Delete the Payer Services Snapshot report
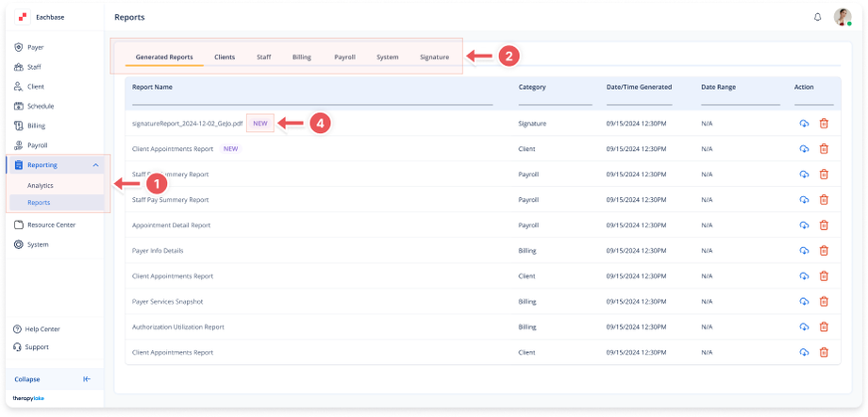This screenshot has height=417, width=868. pyautogui.click(x=824, y=302)
